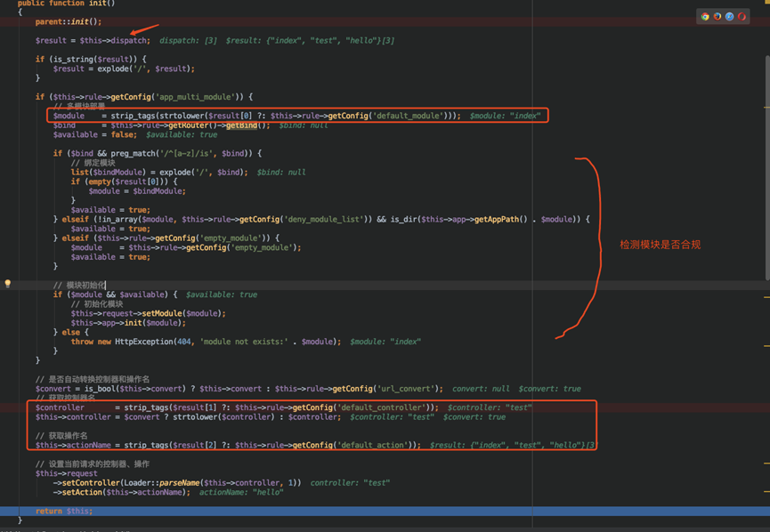Click the '$module = $bindModule;' statement
Viewport: 770px width, 532px height.
tap(137, 191)
